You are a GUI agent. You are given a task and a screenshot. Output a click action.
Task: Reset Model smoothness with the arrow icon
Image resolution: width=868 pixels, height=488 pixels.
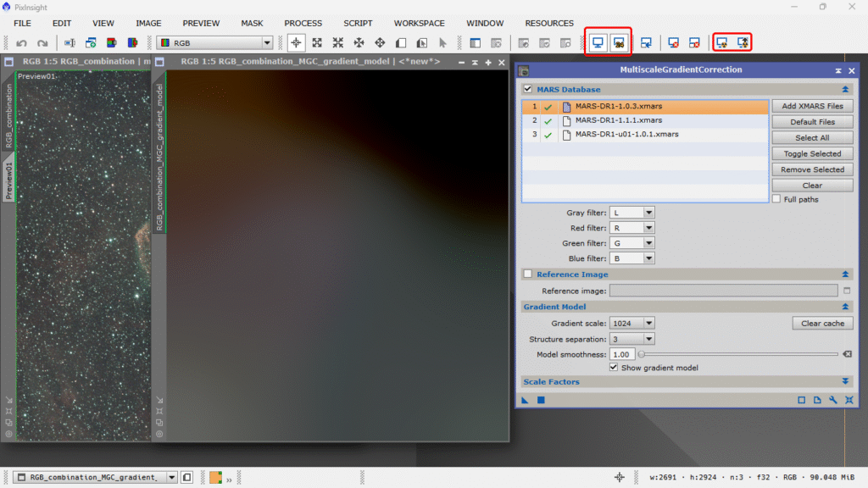click(x=847, y=354)
